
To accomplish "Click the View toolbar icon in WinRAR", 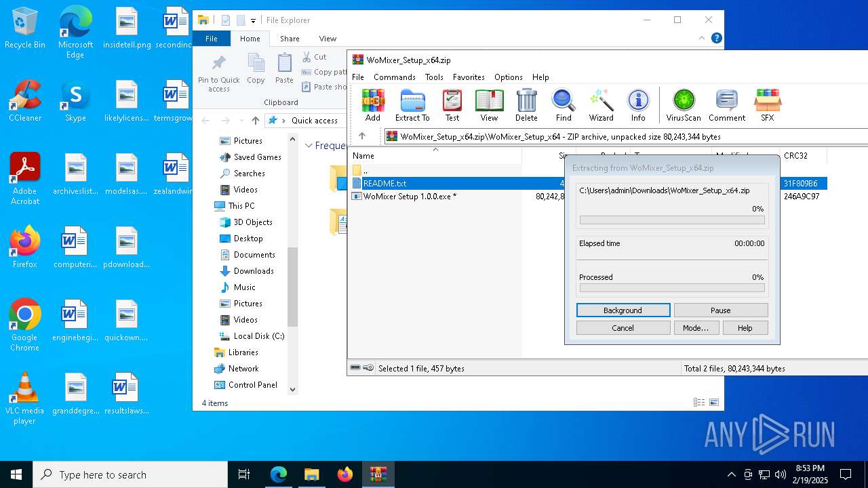I will [489, 105].
